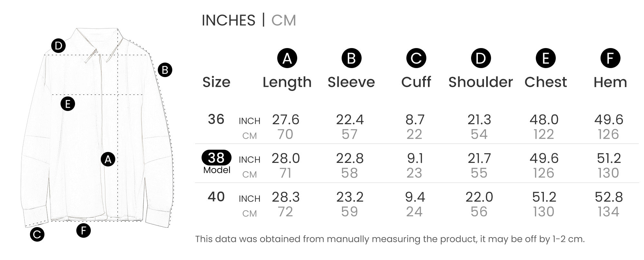
Task: Click the D marker at shoulder
Action: pyautogui.click(x=58, y=46)
